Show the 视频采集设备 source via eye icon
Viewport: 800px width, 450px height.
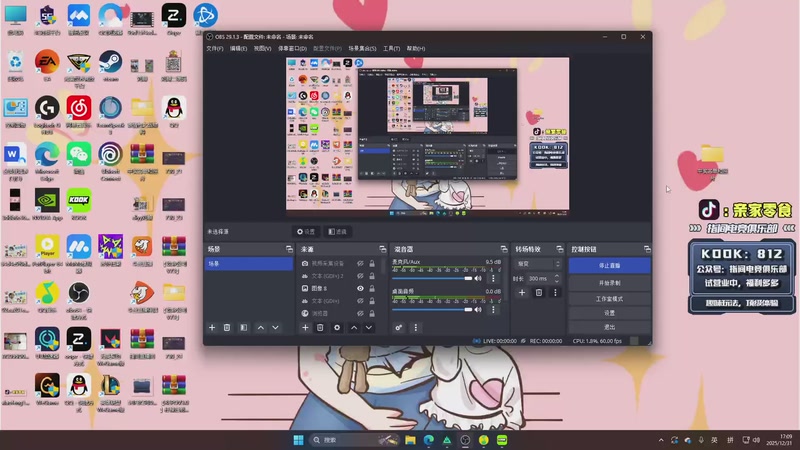[x=360, y=263]
